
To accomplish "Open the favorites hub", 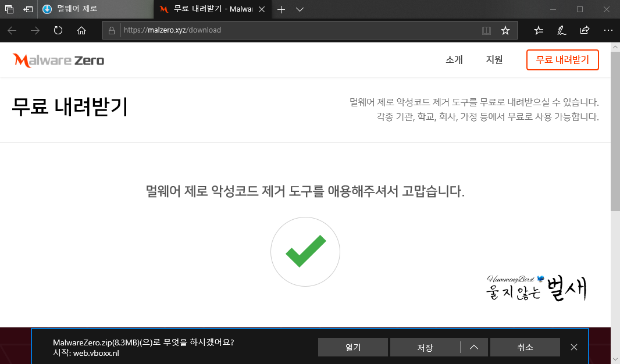I will pos(539,30).
